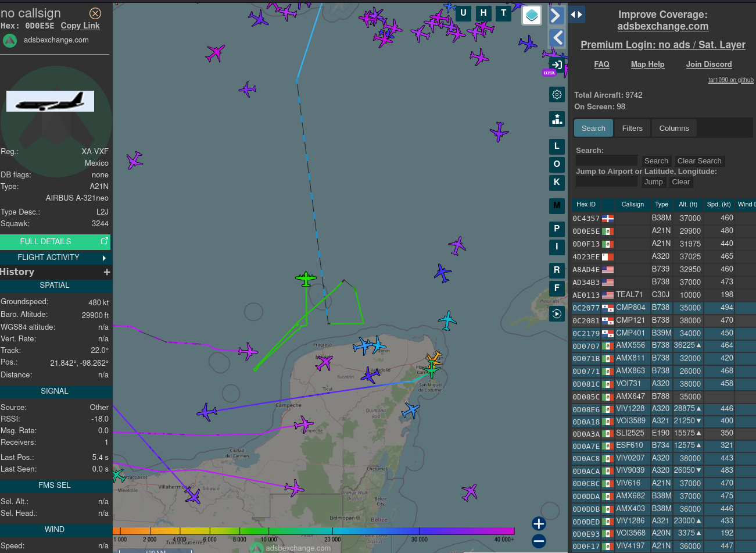The height and width of the screenshot is (553, 756).
Task: Open tar1090 on github link
Action: coord(730,80)
